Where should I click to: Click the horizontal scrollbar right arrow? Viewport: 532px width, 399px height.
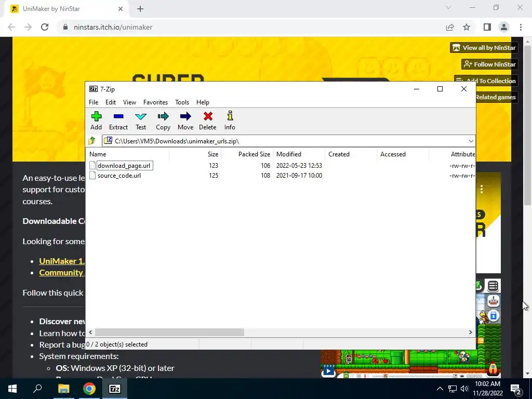pyautogui.click(x=470, y=332)
